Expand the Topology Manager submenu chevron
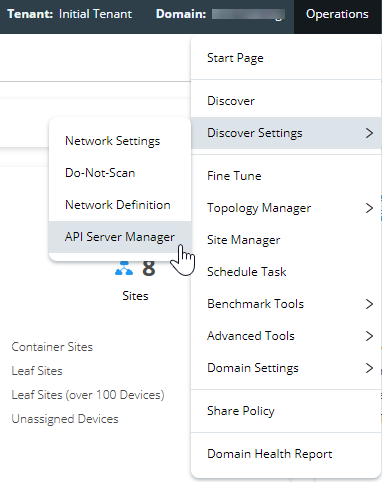Viewport: 382px width, 482px height. click(369, 208)
